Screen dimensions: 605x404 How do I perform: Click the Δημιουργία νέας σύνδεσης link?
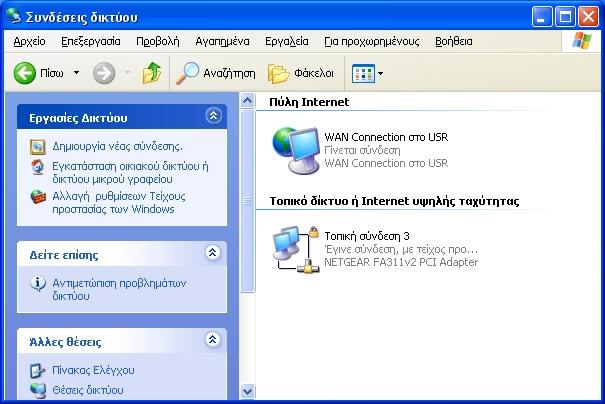pyautogui.click(x=117, y=147)
